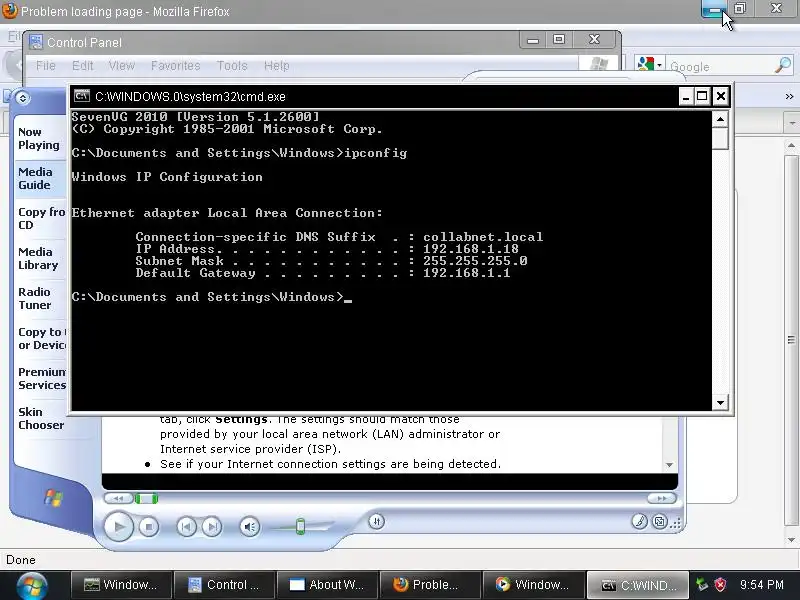Click the Firefox Google search box
This screenshot has width=800, height=600.
pyautogui.click(x=719, y=67)
